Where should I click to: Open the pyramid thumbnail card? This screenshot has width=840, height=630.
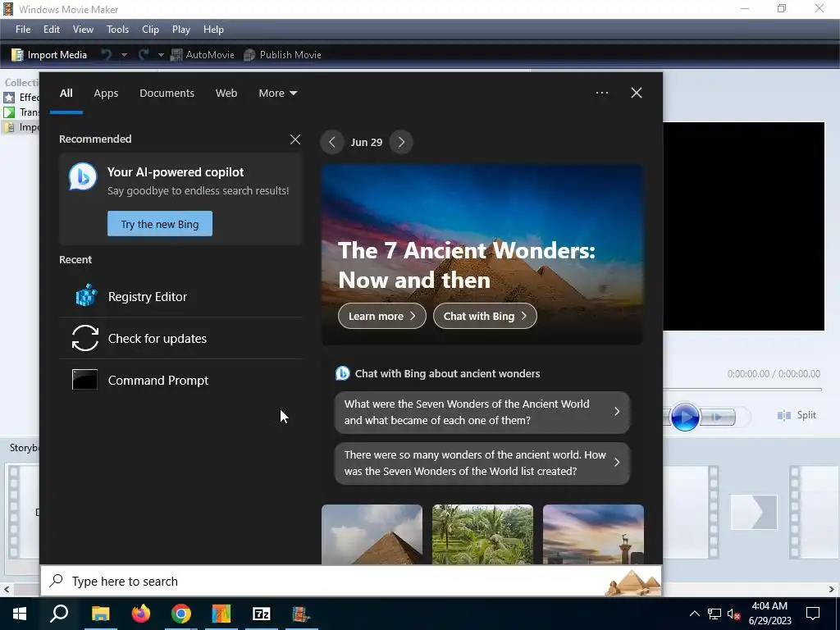(372, 534)
